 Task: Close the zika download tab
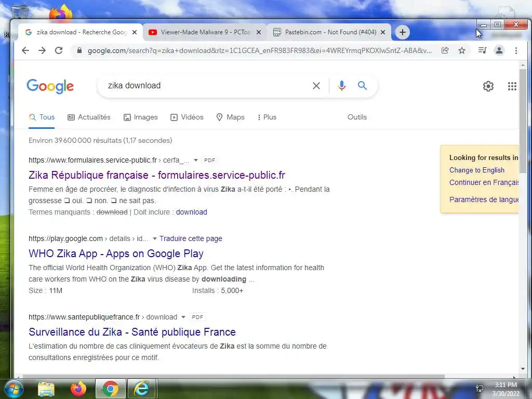135,32
